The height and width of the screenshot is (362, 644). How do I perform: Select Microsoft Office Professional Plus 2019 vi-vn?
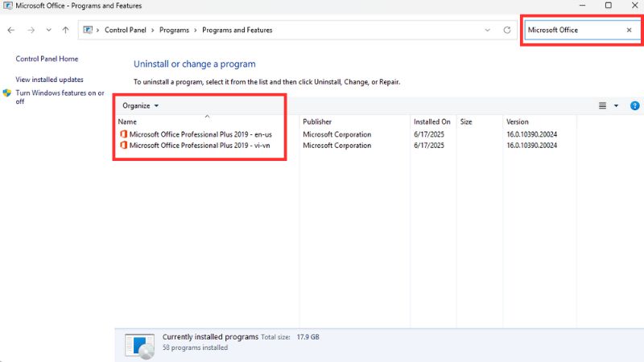[204, 146]
